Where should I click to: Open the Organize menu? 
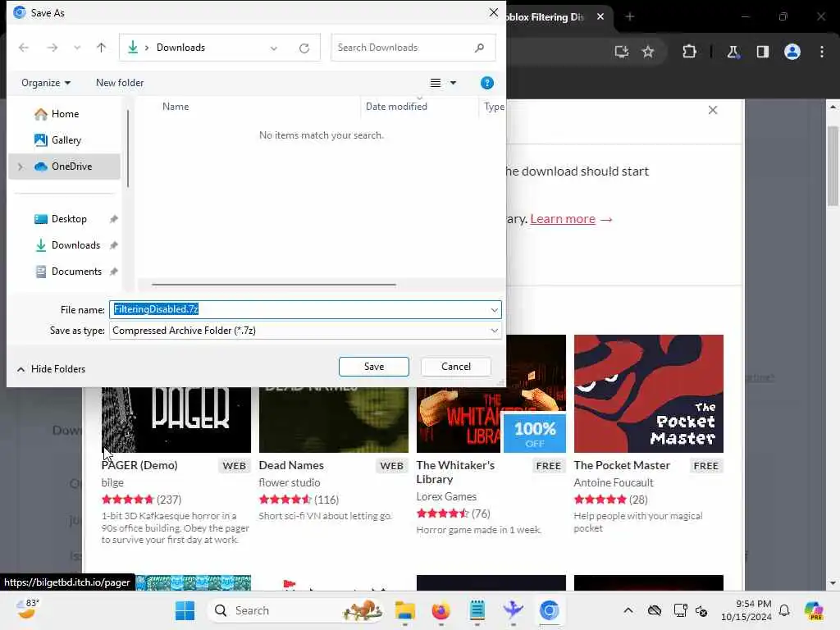click(x=46, y=83)
